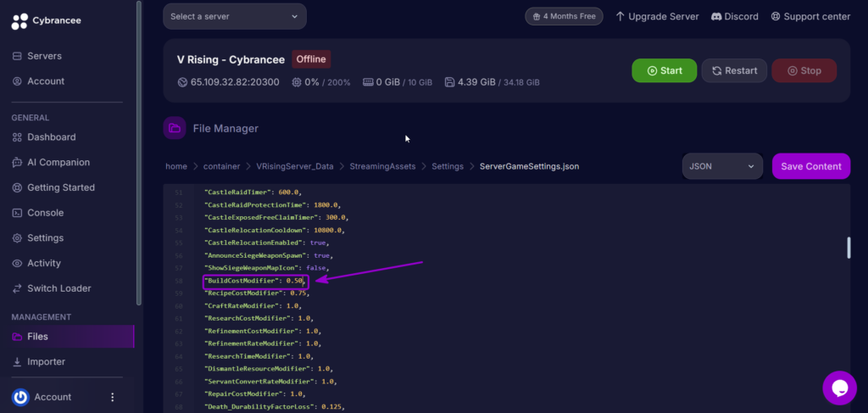This screenshot has width=868, height=413.
Task: Click the "CastleRaidProtectionTime" line
Action: tap(272, 205)
